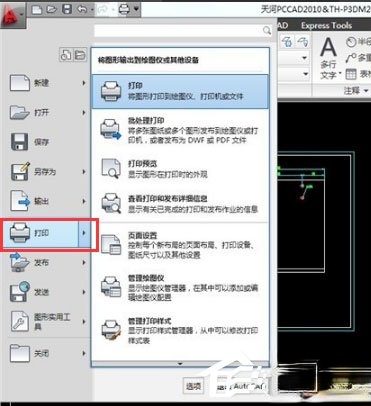Choose 页面设置 page setup option
This screenshot has height=406, width=371.
tap(180, 245)
